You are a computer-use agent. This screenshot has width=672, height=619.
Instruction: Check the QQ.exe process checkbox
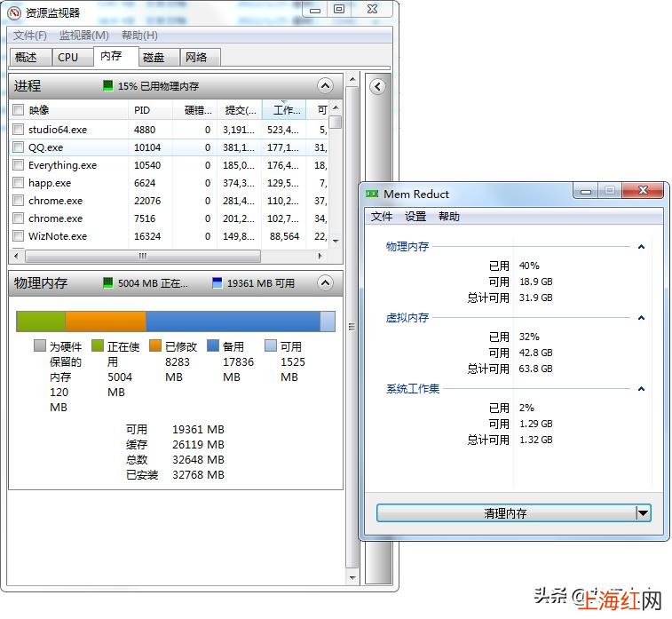pyautogui.click(x=18, y=147)
